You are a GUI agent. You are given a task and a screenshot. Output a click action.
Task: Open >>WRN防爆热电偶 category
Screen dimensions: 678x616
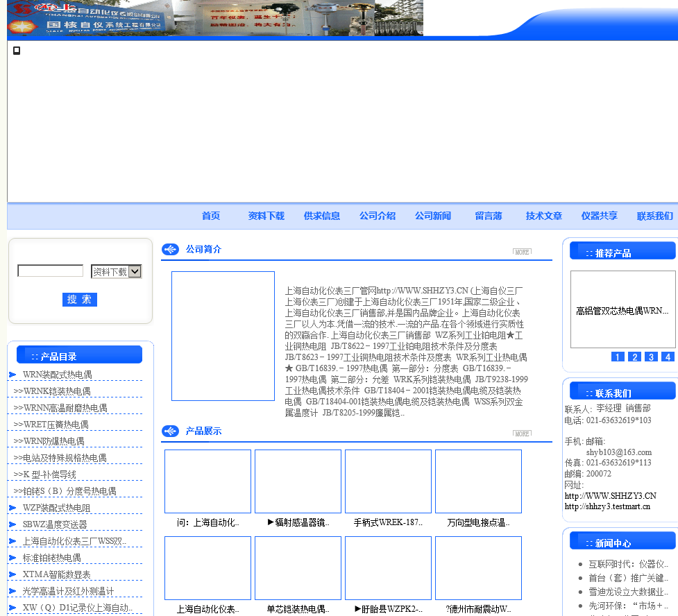point(49,441)
